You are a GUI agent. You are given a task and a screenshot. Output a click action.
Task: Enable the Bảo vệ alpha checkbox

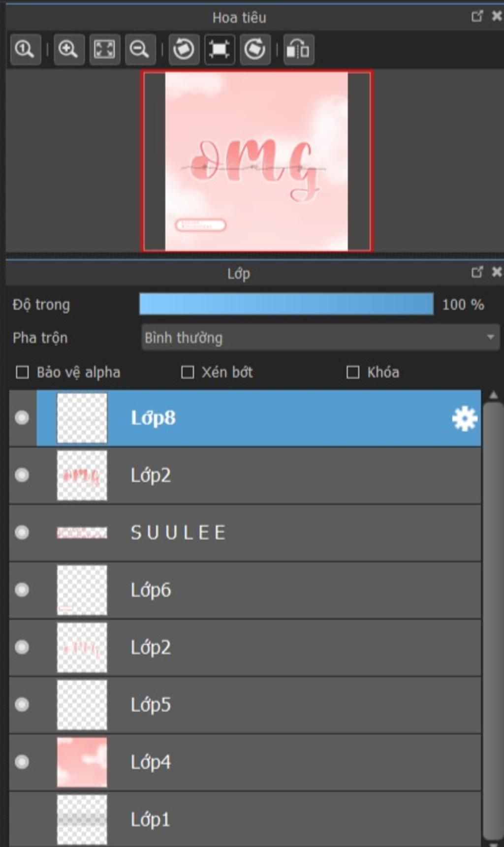click(x=22, y=372)
